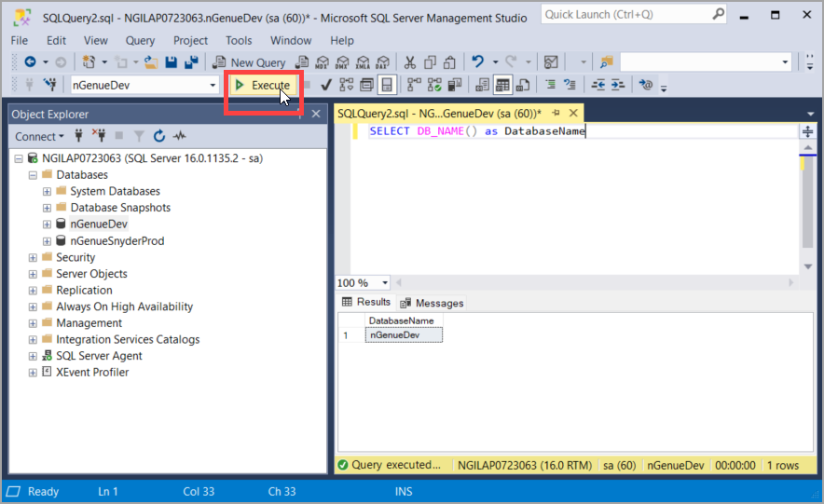
Task: Switch to the Messages tab
Action: (x=432, y=303)
